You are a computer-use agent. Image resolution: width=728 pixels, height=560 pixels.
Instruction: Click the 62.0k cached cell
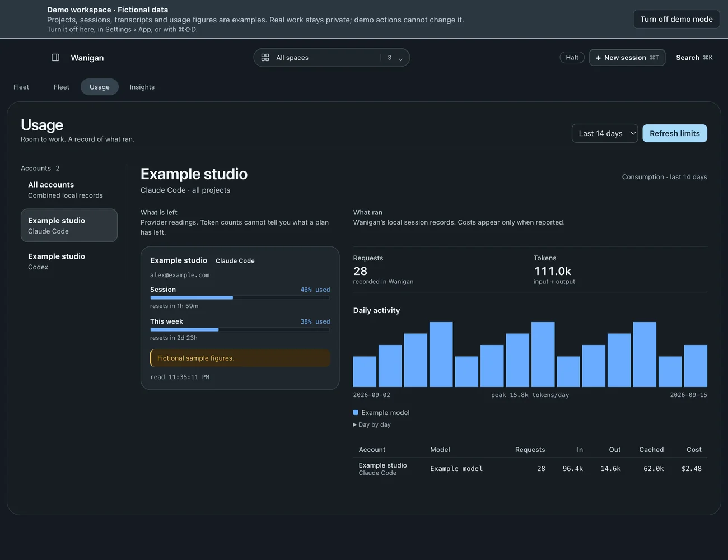pos(654,469)
